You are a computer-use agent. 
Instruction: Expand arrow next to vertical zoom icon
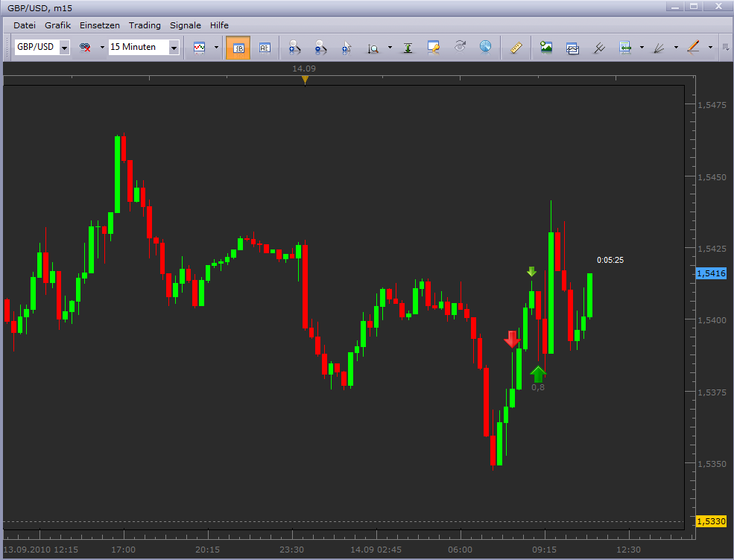click(x=390, y=47)
